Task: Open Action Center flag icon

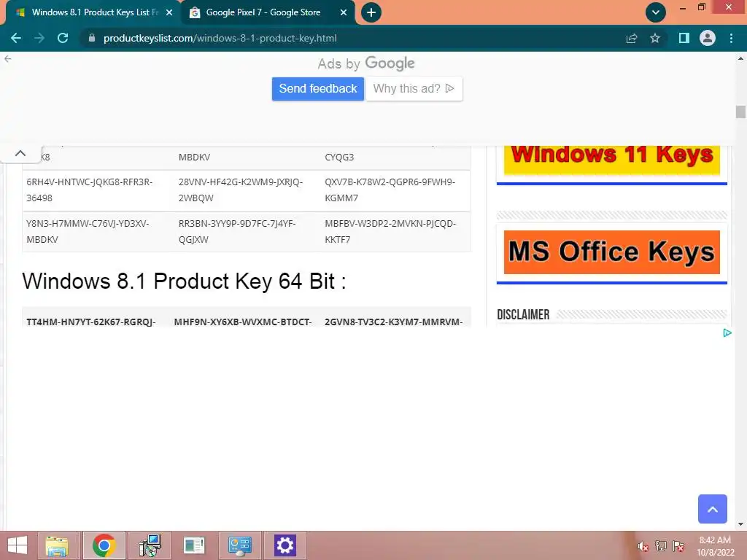Action: pos(678,546)
